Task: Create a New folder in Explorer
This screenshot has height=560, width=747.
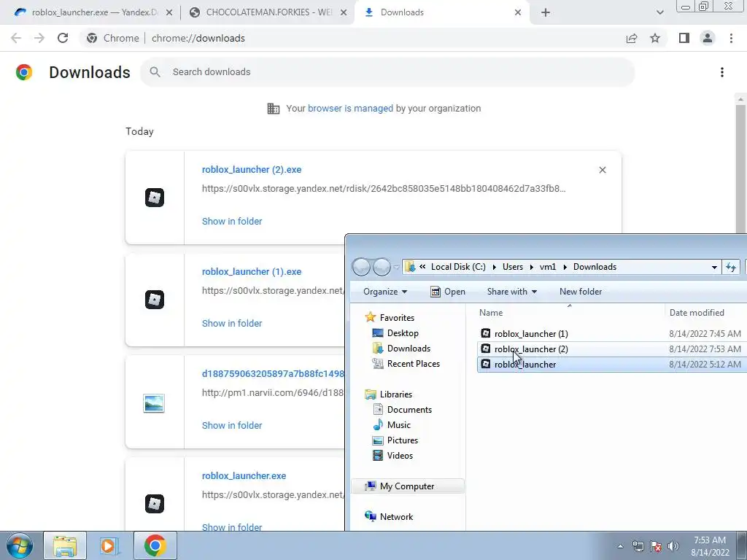Action: 580,292
